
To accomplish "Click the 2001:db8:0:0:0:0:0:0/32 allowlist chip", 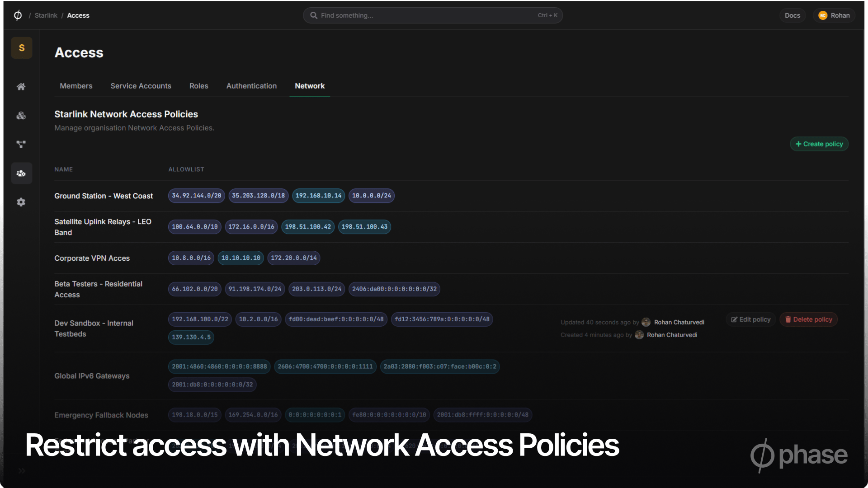I will coord(212,385).
